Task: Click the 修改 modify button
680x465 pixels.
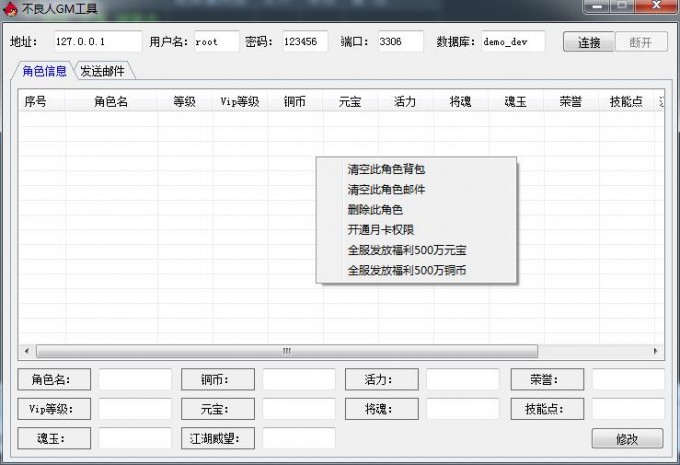Action: [627, 439]
